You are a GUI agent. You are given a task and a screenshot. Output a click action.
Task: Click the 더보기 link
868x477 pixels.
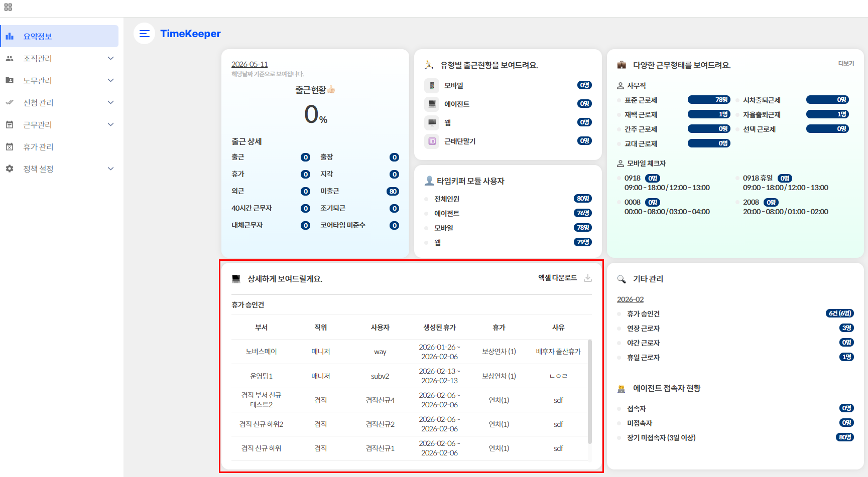coord(846,64)
